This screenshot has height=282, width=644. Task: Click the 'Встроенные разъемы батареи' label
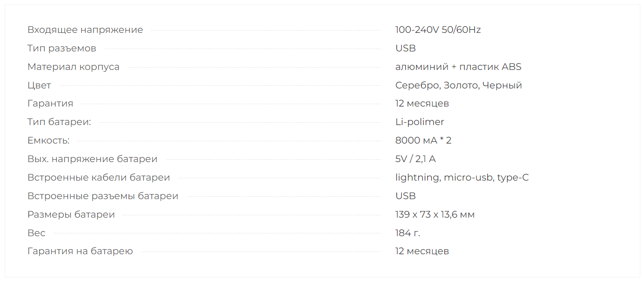pos(103,196)
